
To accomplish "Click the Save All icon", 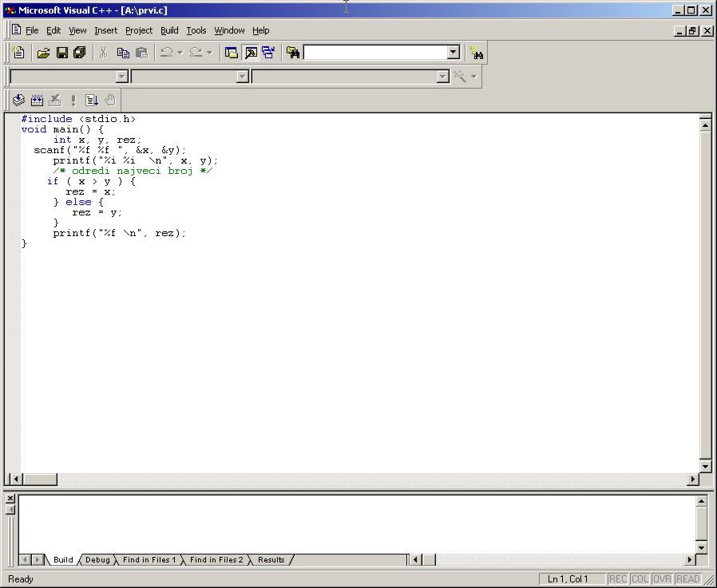I will 80,53.
